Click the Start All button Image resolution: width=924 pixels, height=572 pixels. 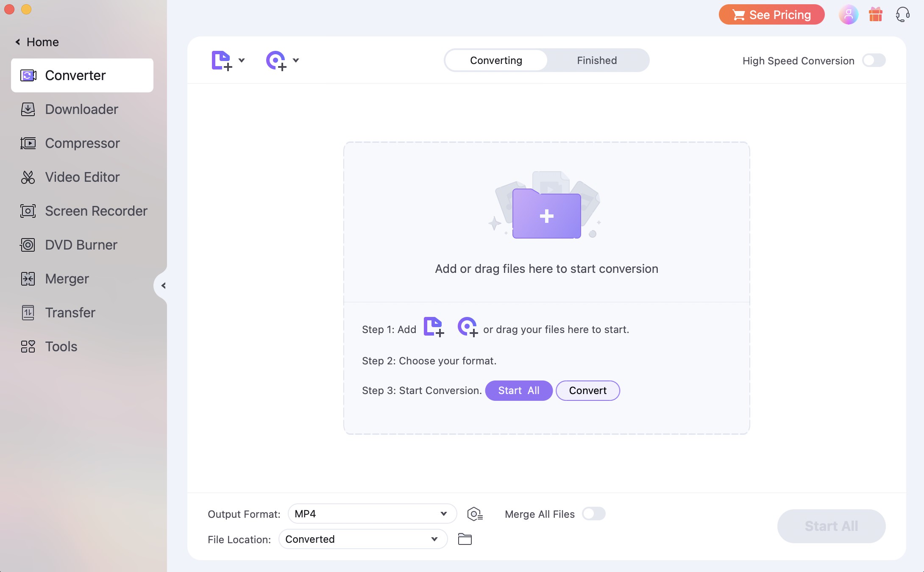(x=519, y=391)
